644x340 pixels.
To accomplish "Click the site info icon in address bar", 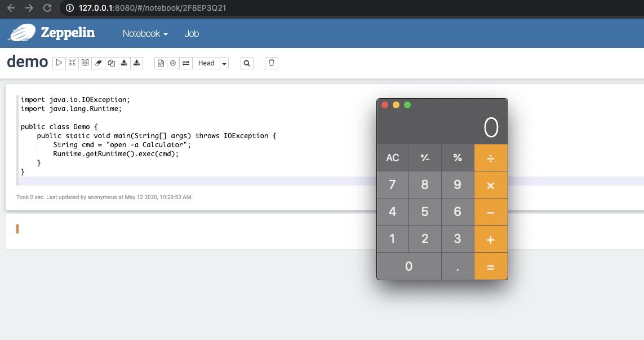I will click(x=70, y=8).
